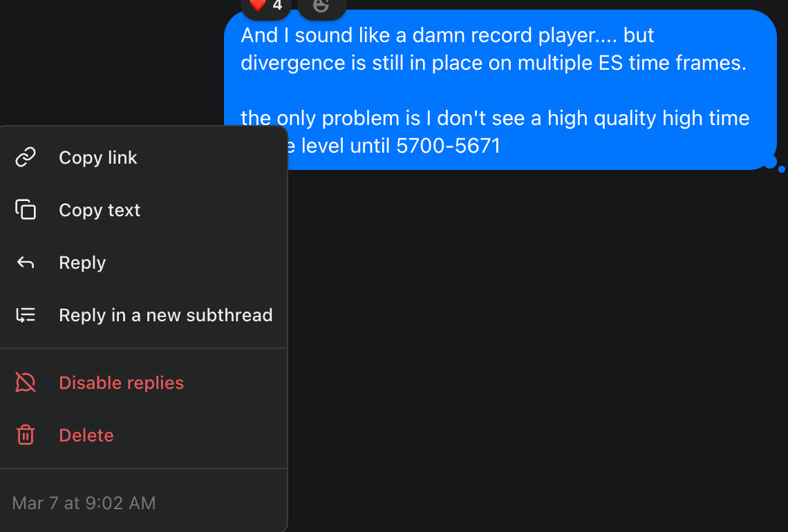Click the red trash can icon
The image size is (788, 532).
pyautogui.click(x=25, y=435)
